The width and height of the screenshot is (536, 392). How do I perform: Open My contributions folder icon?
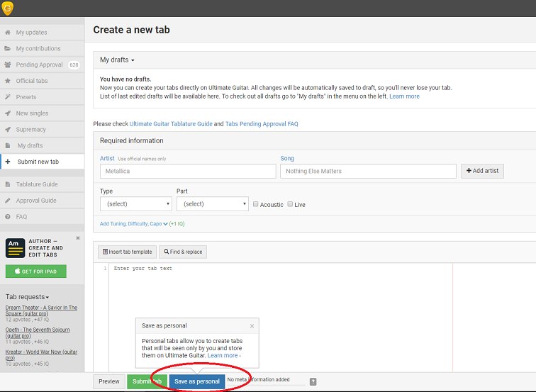(8, 48)
